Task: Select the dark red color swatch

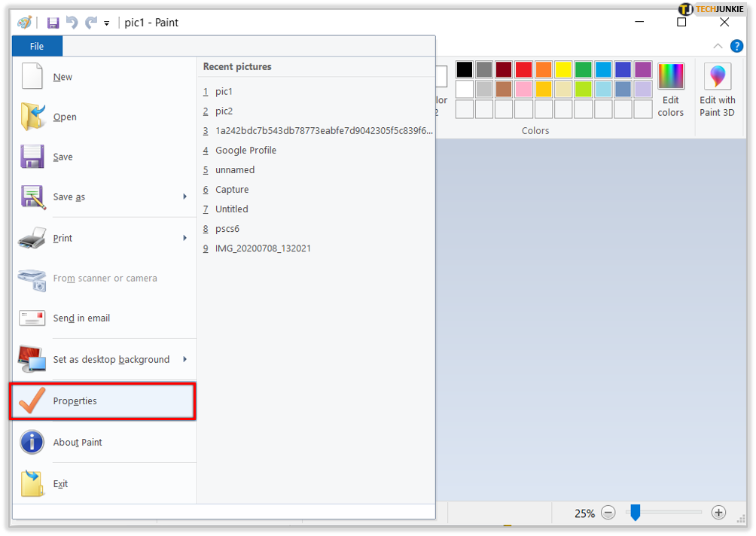Action: pos(504,69)
